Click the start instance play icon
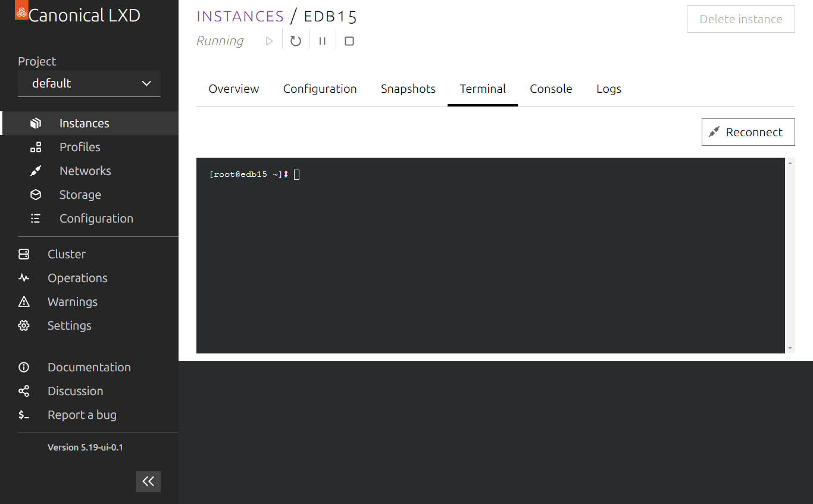Screen dimensions: 813x504 (270, 41)
